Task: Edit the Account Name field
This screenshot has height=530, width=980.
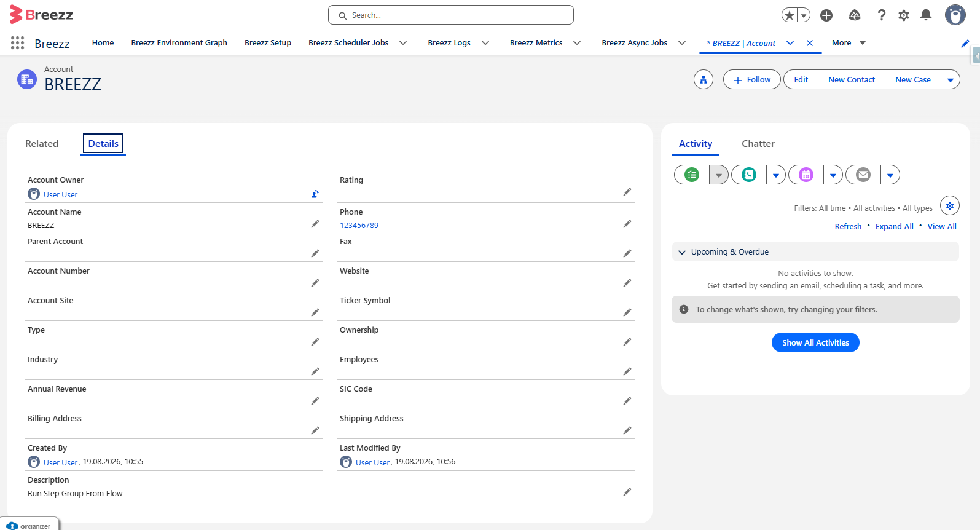Action: 315,224
